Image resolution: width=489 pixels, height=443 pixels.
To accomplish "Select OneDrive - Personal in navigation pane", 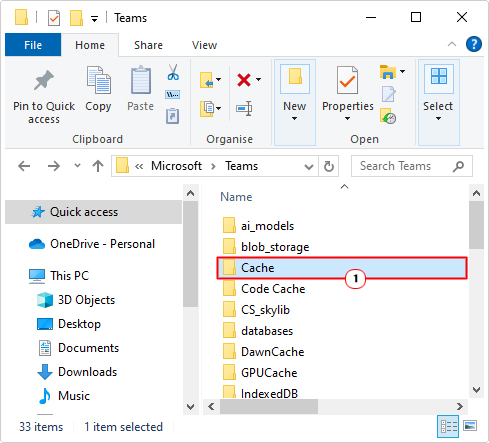I will click(x=92, y=244).
